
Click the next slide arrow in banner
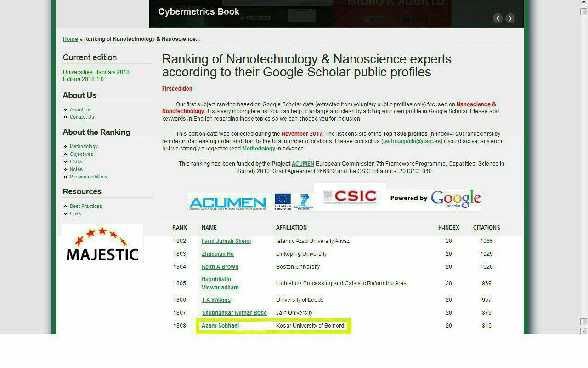tap(510, 18)
